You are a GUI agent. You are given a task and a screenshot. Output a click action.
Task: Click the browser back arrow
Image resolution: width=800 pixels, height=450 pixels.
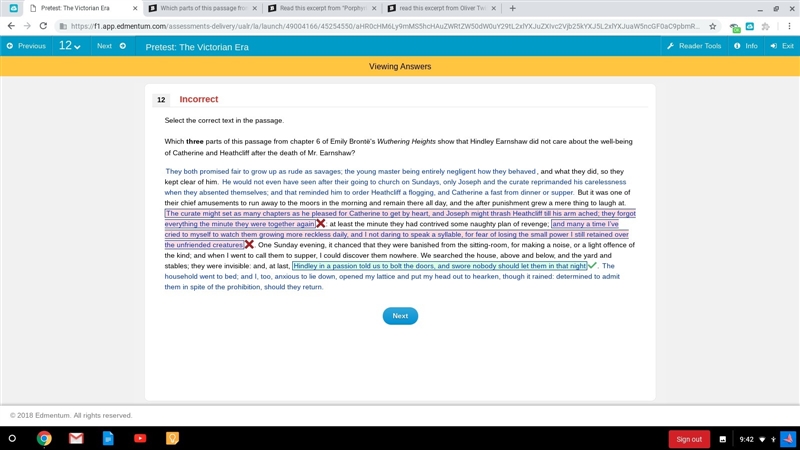pyautogui.click(x=11, y=26)
